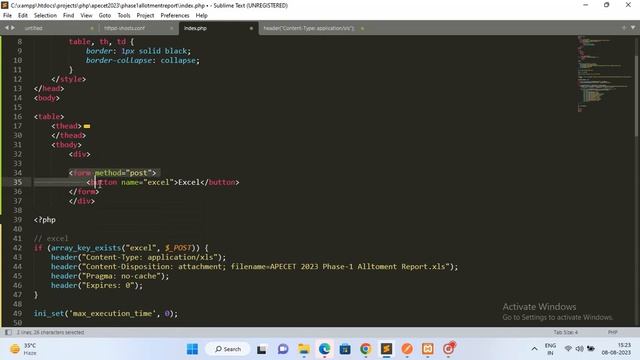The width and height of the screenshot is (640, 360).
Task: Open the XAMPP taskbar icon
Action: 428,349
